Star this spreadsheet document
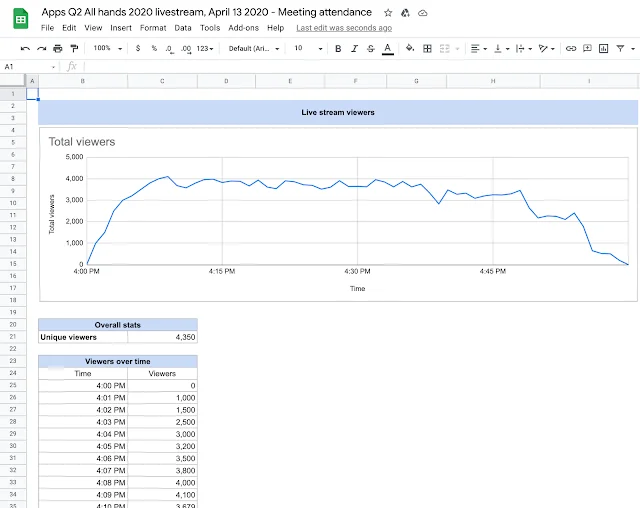The height and width of the screenshot is (508, 640). click(x=387, y=13)
